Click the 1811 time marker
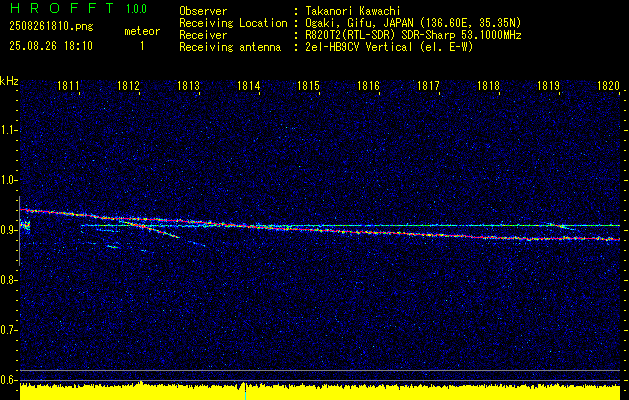Viewport: 629px width, 400px height. pyautogui.click(x=69, y=86)
